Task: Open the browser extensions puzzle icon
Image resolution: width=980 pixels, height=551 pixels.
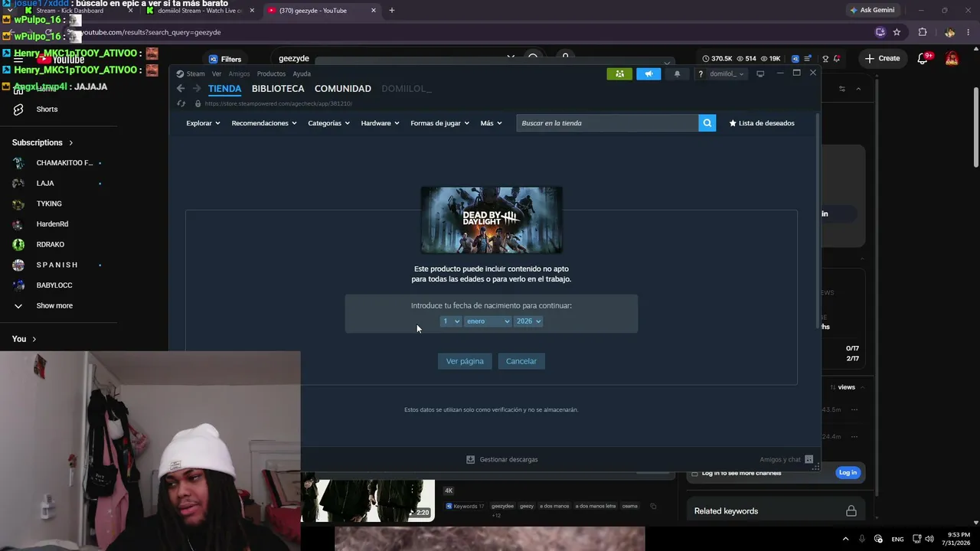Action: coord(923,32)
